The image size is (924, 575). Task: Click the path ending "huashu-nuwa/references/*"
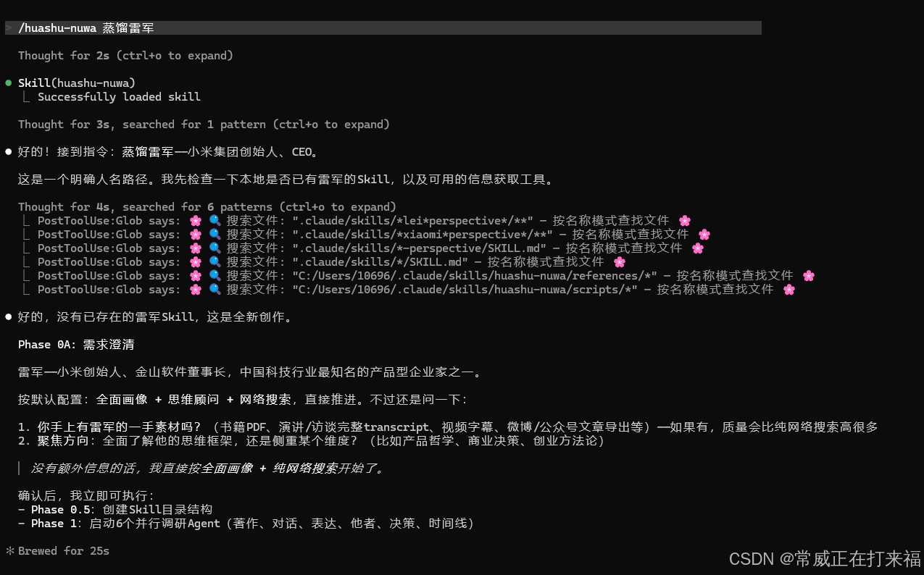point(475,276)
